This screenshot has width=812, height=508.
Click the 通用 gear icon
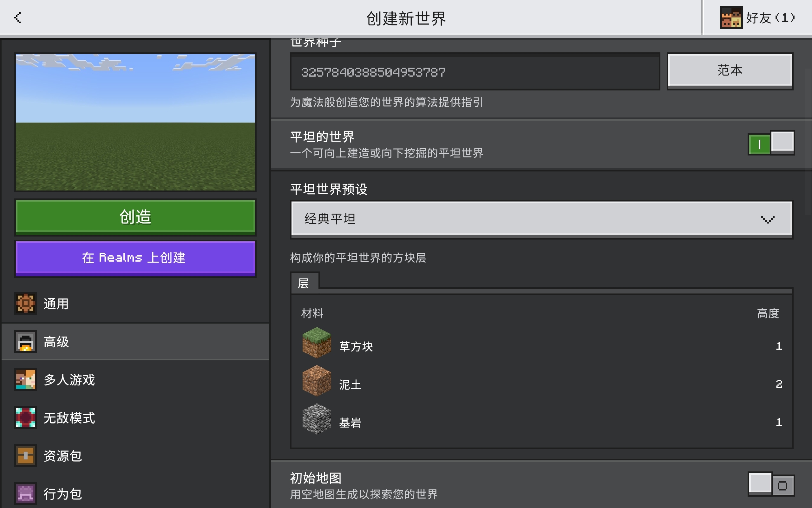tap(25, 304)
